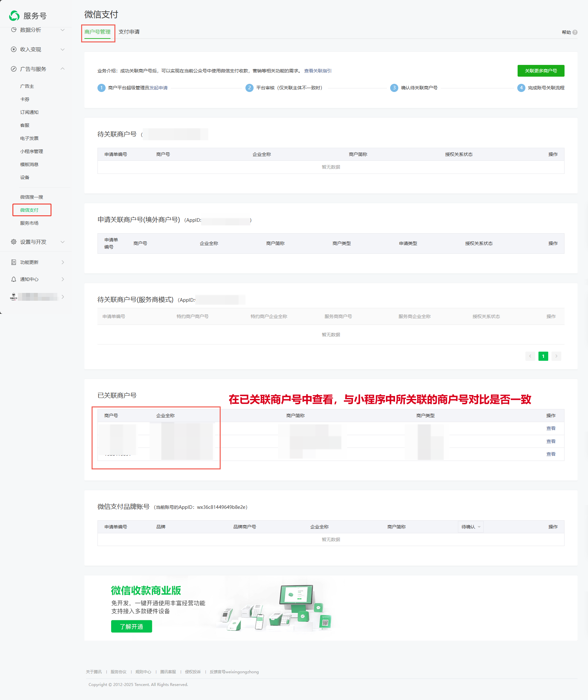Select the 商户号管理 tab
The image size is (588, 700).
97,32
